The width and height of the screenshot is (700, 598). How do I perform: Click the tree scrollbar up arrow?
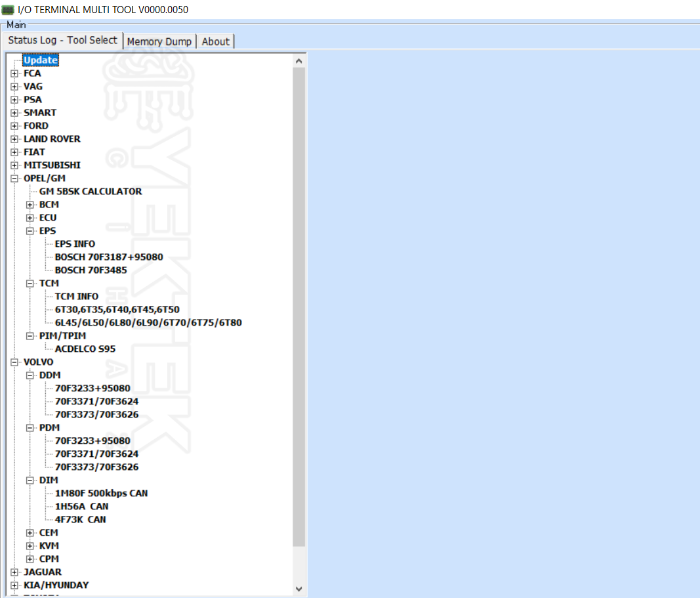point(299,61)
